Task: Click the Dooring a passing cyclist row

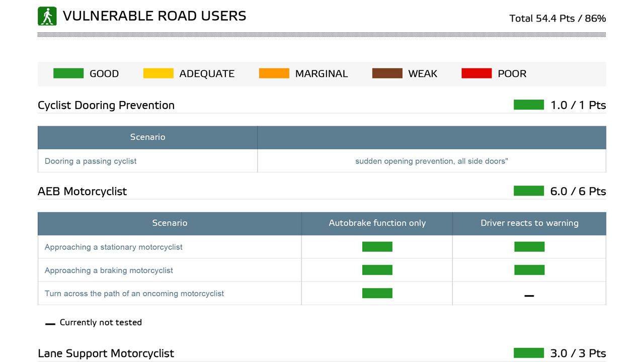Action: point(91,161)
